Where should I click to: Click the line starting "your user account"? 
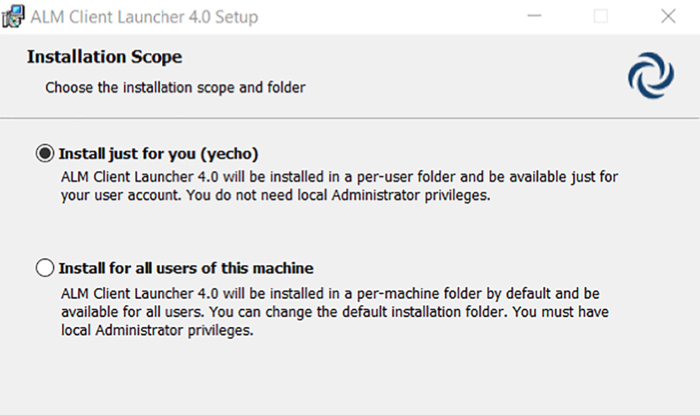coord(276,195)
